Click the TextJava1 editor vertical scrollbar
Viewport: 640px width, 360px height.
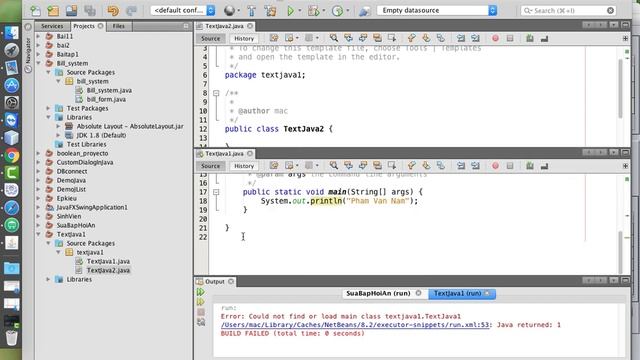point(620,251)
